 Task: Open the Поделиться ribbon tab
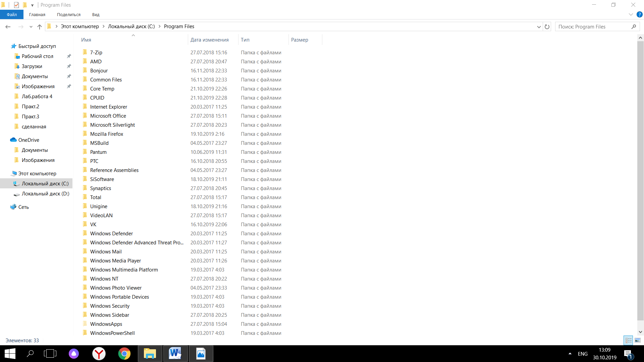tap(69, 15)
